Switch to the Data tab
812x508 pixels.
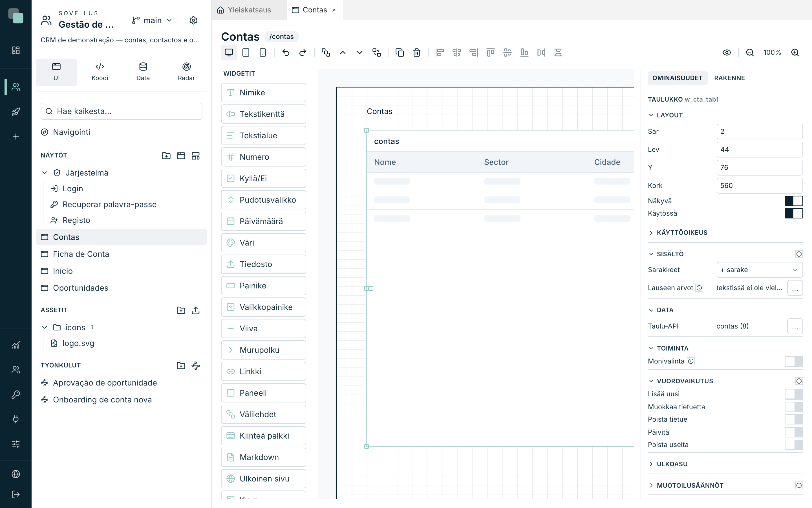click(143, 72)
